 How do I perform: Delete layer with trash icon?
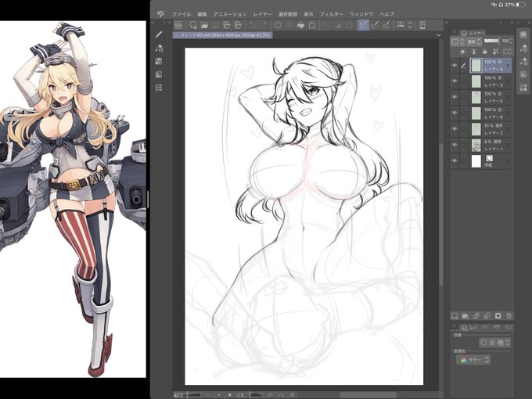coord(509,316)
